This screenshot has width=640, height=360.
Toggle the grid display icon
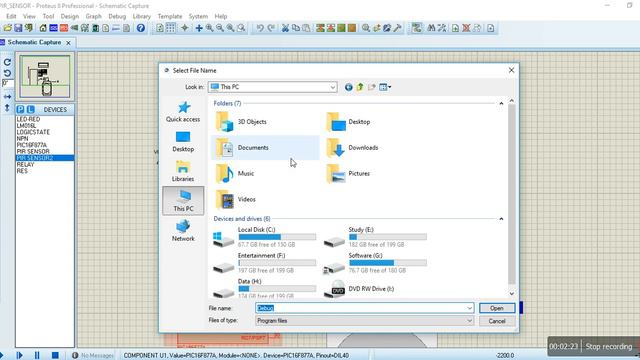(171, 28)
